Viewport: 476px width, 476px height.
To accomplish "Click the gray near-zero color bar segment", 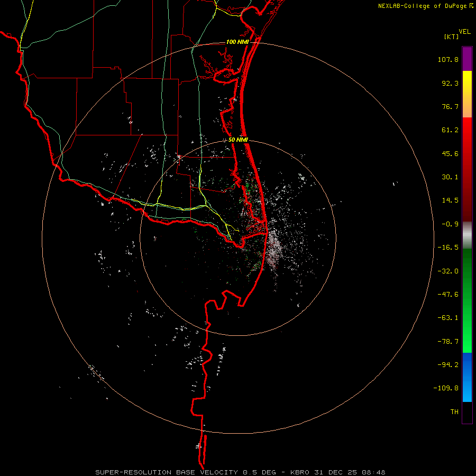I will [467, 235].
